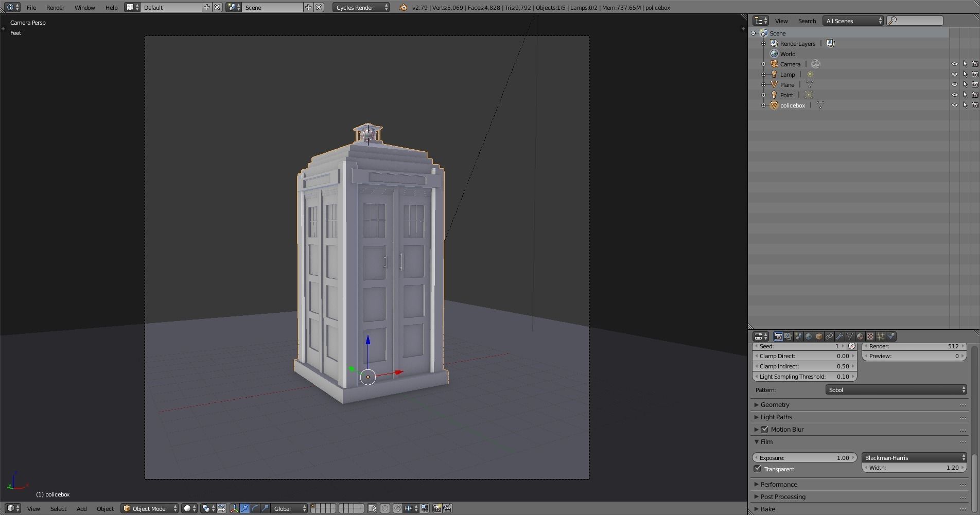Expand the Performance panel

coord(779,485)
